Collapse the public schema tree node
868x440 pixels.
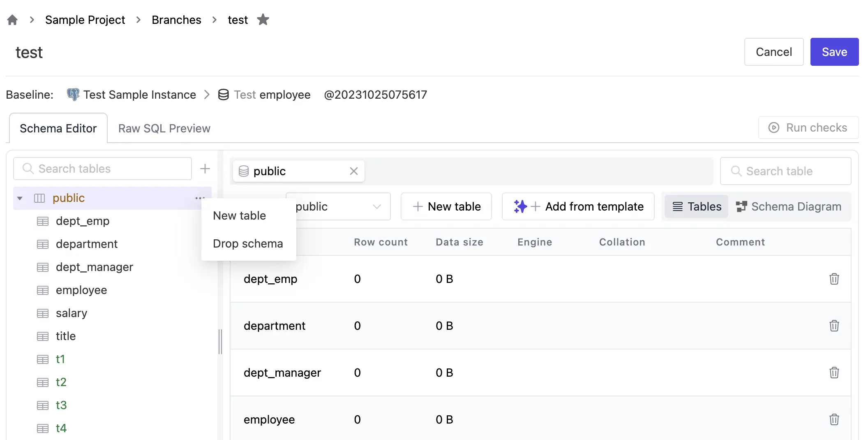pos(20,198)
